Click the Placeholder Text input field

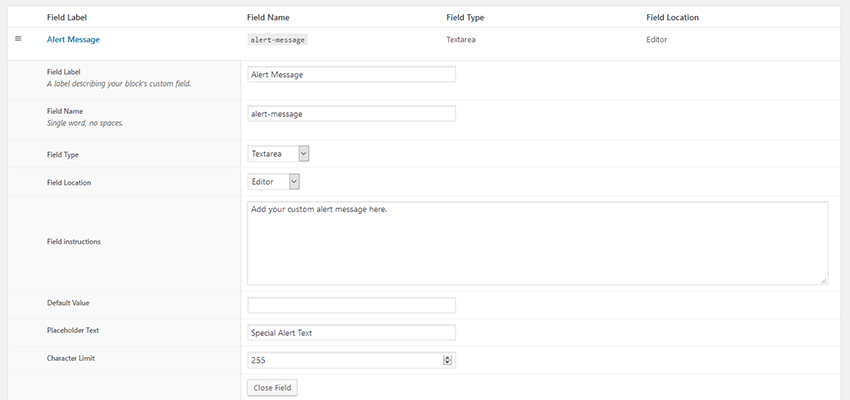[351, 332]
